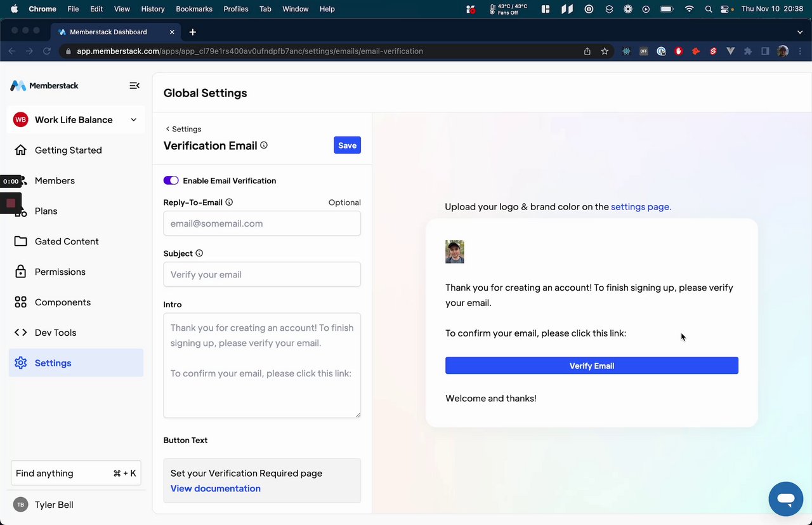812x525 pixels.
Task: Open the chat support bubble
Action: tap(785, 499)
